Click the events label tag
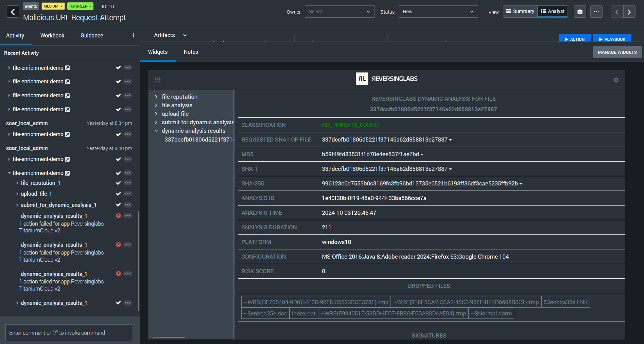The height and width of the screenshot is (344, 644). [31, 6]
